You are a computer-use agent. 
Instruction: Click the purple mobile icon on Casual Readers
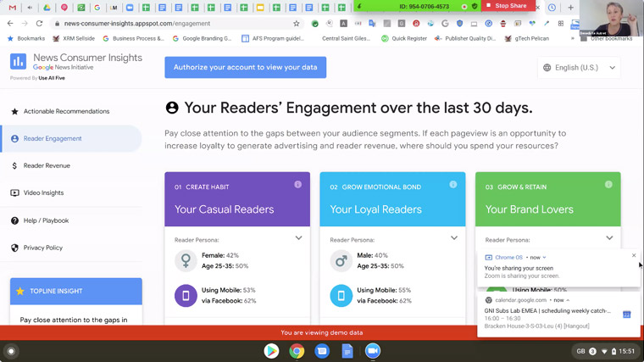point(186,295)
